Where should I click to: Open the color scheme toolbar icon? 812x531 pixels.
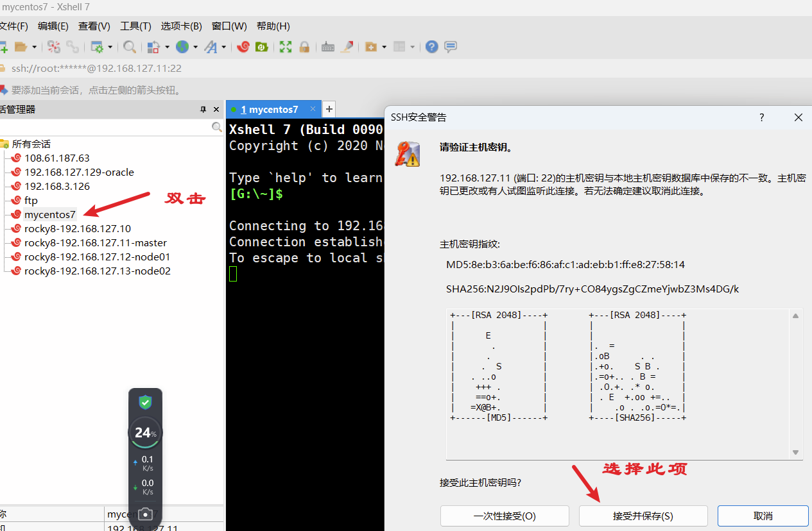(x=153, y=47)
